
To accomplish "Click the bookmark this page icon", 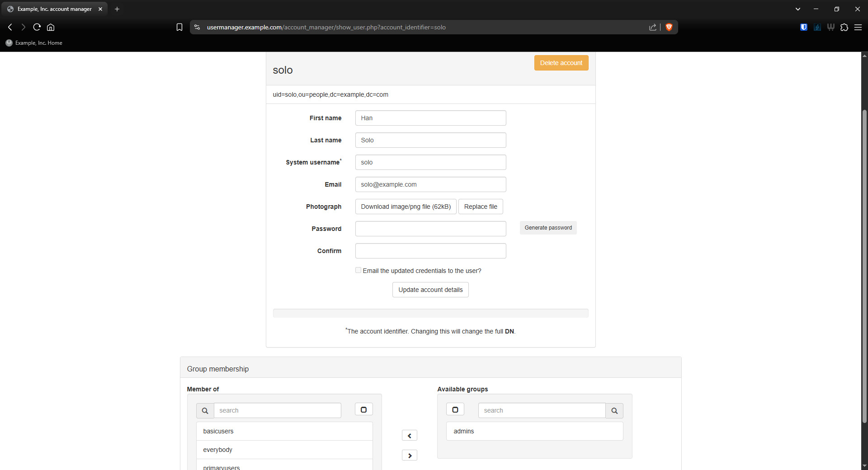I will coord(179,27).
